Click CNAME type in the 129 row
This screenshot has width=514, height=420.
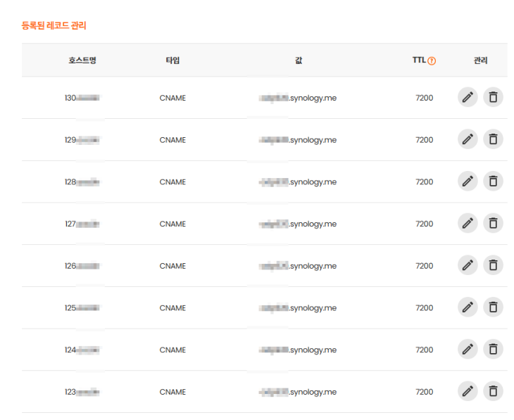(x=173, y=140)
